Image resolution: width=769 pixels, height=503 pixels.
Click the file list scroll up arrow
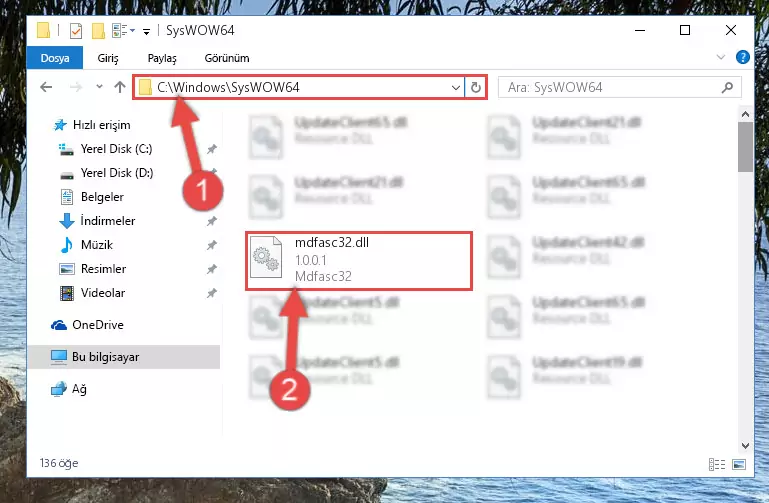(745, 114)
